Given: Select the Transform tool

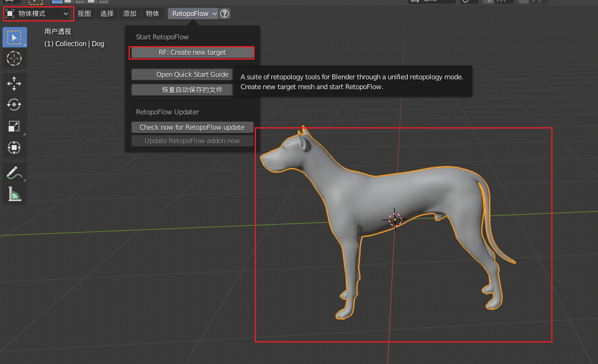Looking at the screenshot, I should click(x=15, y=148).
